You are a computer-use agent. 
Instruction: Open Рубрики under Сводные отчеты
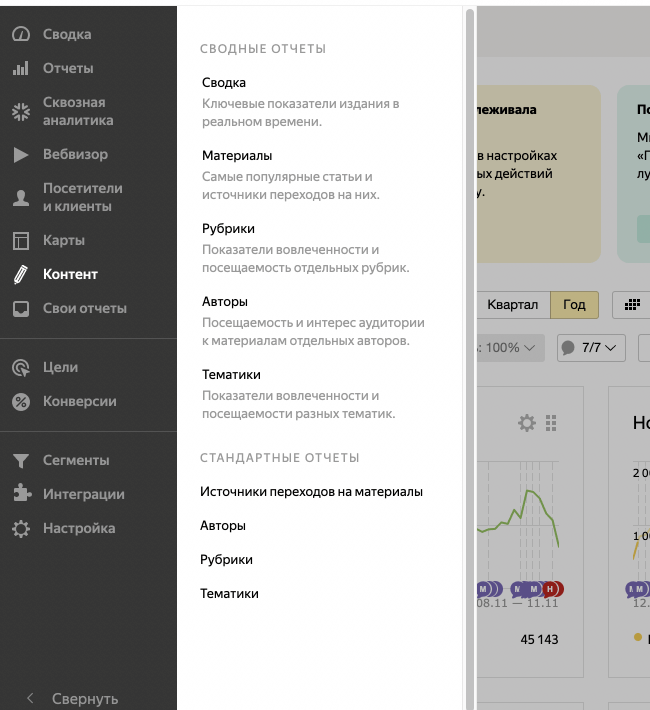click(228, 229)
